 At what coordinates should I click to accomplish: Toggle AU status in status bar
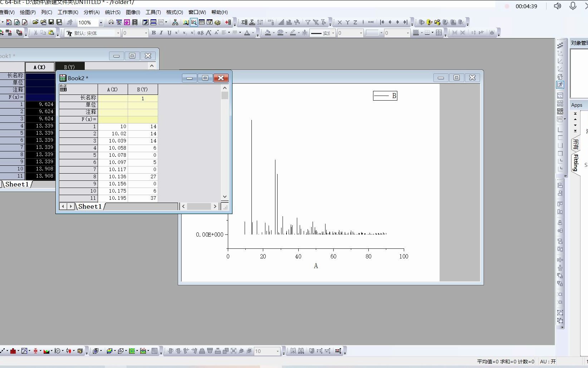click(x=548, y=362)
